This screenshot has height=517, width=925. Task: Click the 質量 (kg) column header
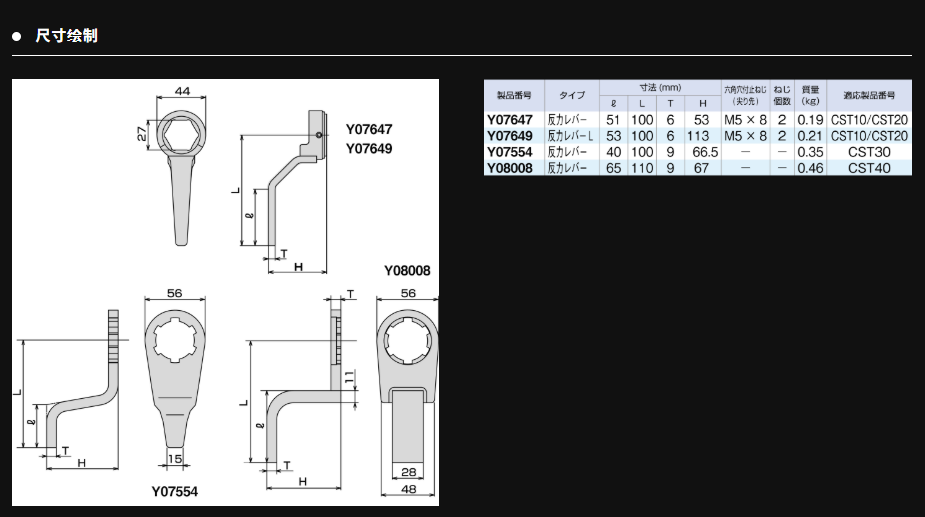[x=810, y=95]
